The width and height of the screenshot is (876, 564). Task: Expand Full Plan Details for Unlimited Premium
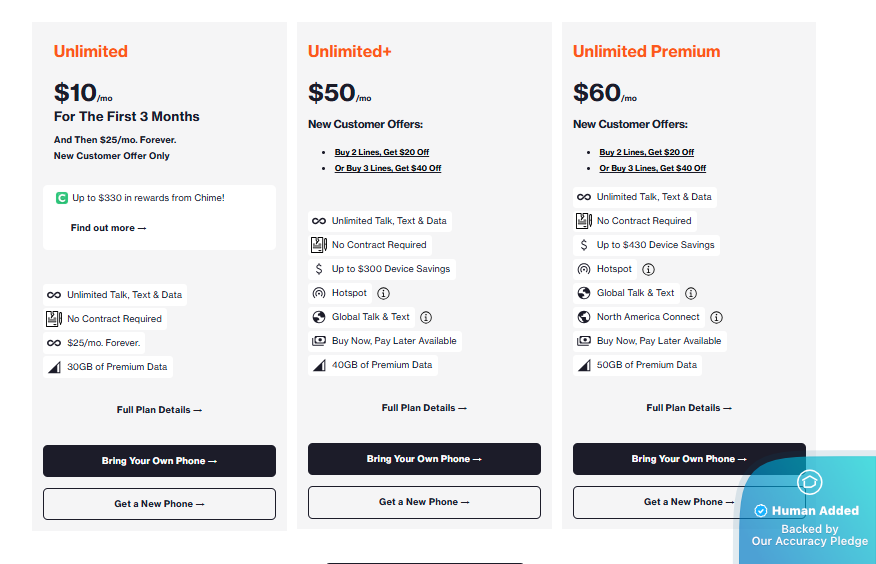(x=689, y=408)
